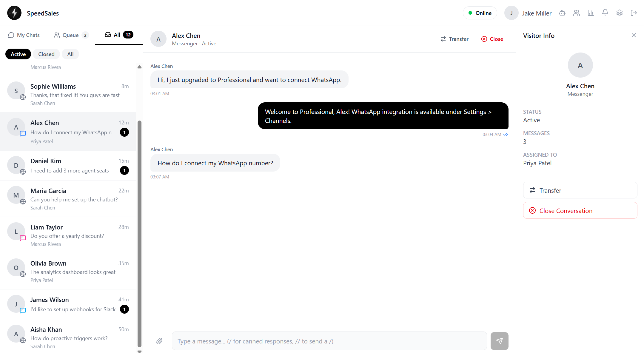Switch to the Queue tab
Viewport: 644px width, 353px height.
[71, 35]
